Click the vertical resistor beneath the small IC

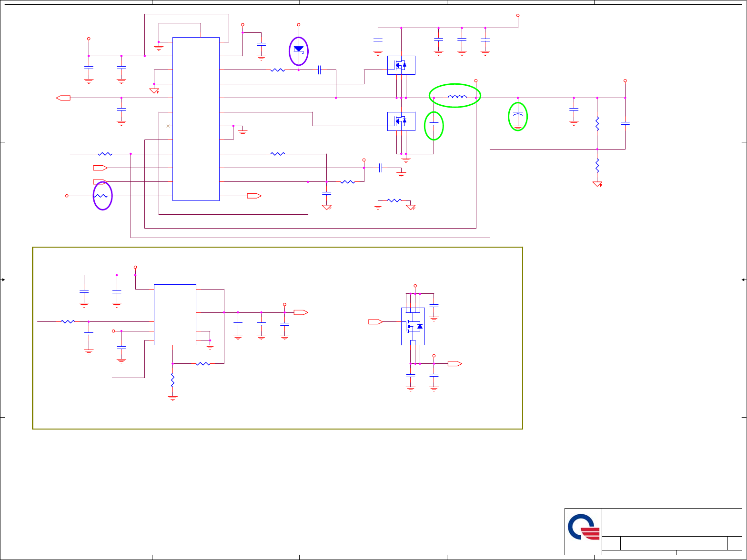point(172,380)
